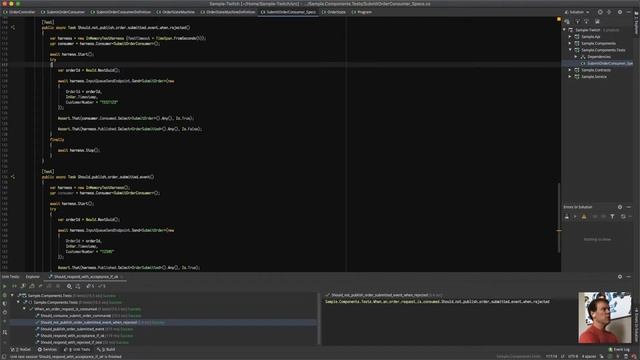640x360 pixels.
Task: Hide the Solution Explorer panel
Action: pyautogui.click(x=629, y=12)
